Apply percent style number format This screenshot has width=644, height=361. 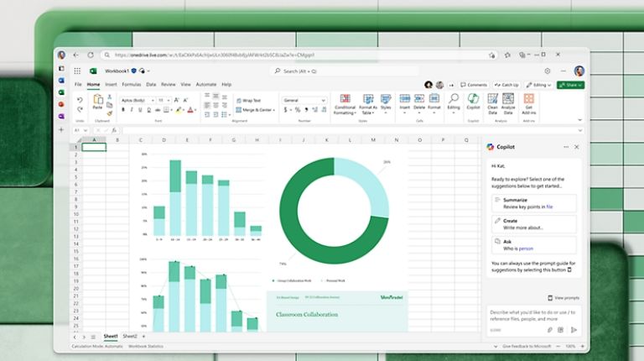[298, 110]
